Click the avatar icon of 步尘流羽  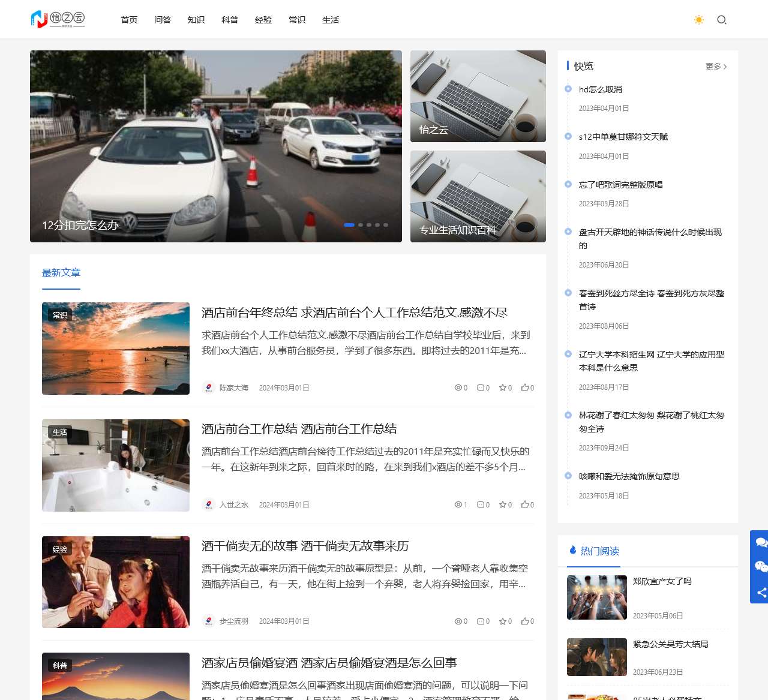click(x=208, y=621)
